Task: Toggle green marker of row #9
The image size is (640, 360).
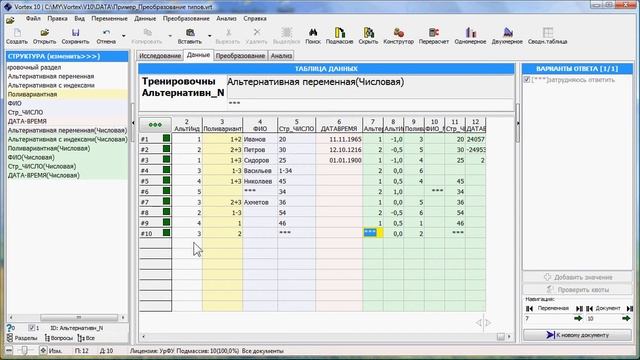Action: [x=166, y=222]
